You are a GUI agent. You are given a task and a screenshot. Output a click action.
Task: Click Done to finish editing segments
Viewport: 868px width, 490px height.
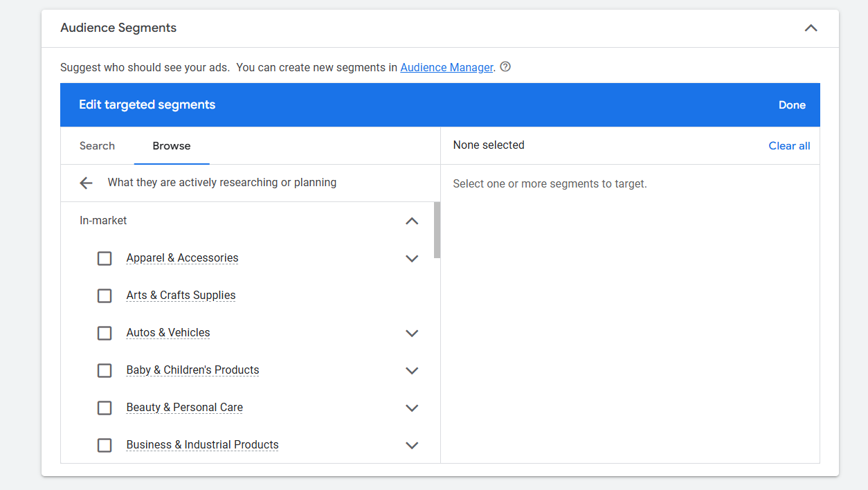792,105
